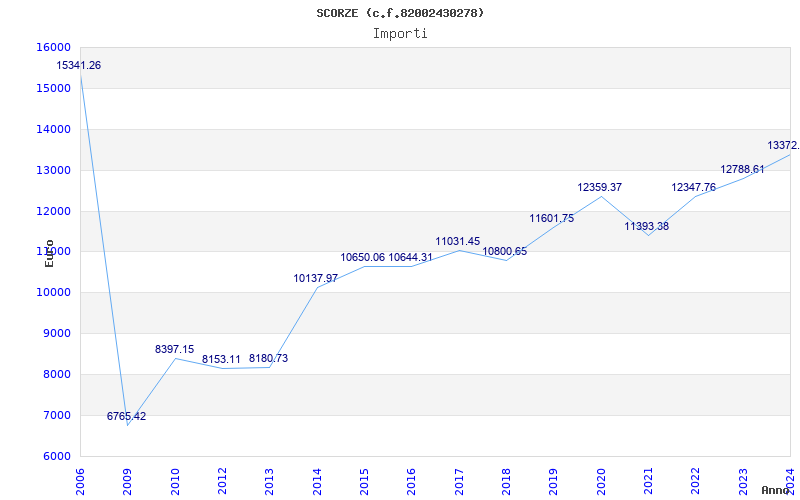Click the 12359.37 peak value label
The image size is (800, 500).
click(599, 187)
